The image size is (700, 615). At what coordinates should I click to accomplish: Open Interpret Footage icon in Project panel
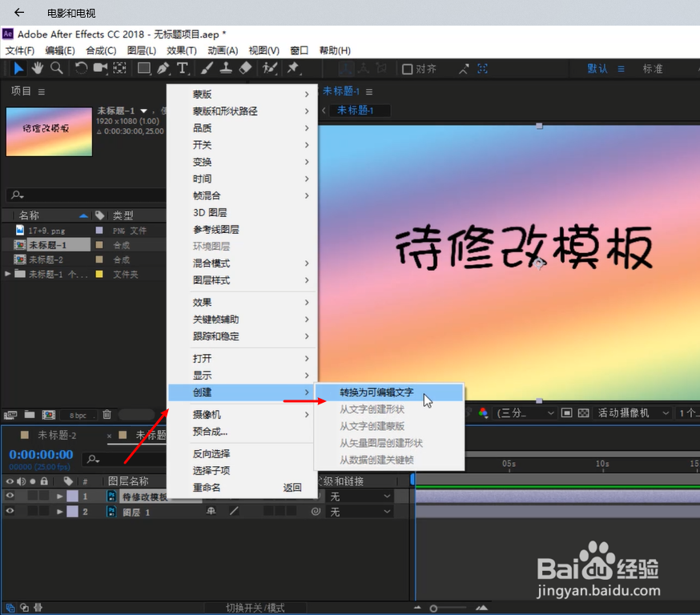click(x=10, y=415)
